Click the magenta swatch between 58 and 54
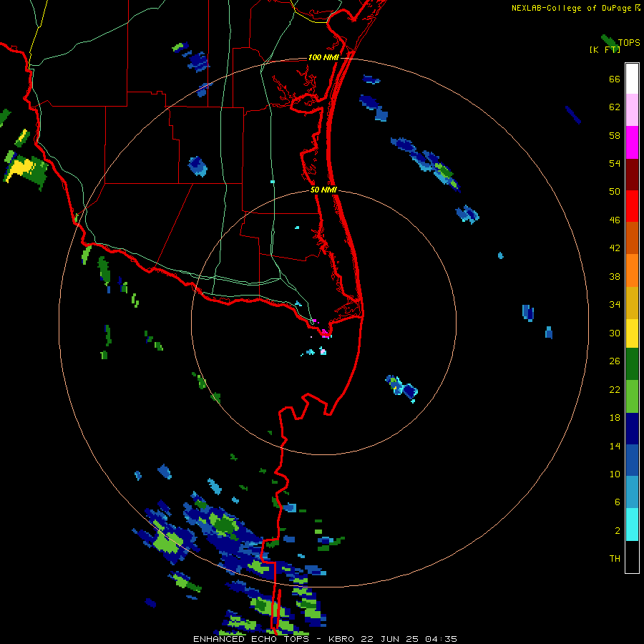The image size is (644, 644). pos(632,142)
